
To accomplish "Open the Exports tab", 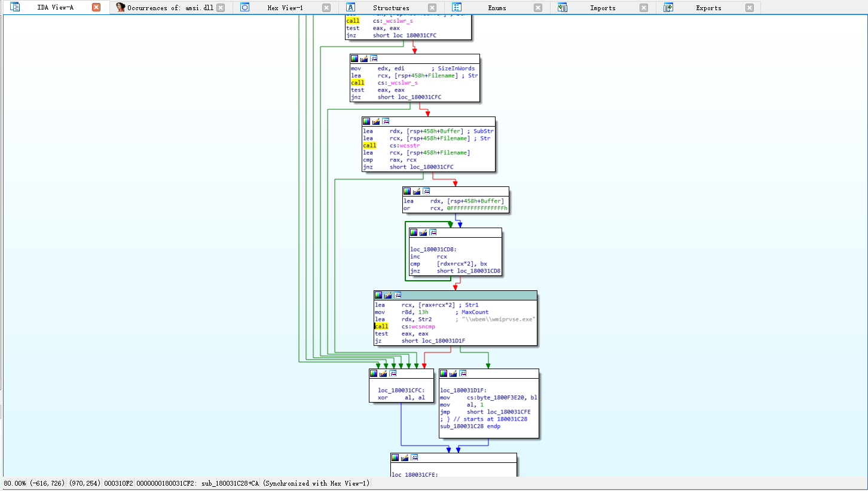I will click(708, 8).
